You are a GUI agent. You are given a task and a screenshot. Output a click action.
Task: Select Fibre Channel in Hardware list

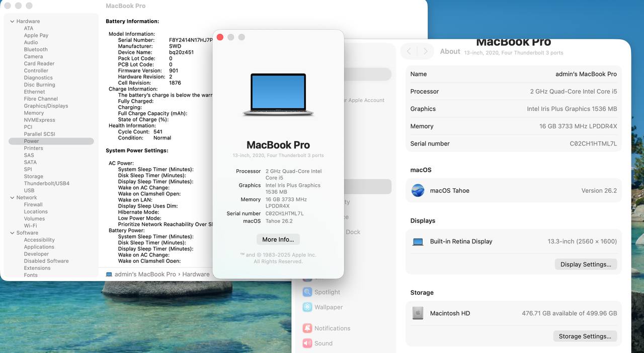pos(41,99)
